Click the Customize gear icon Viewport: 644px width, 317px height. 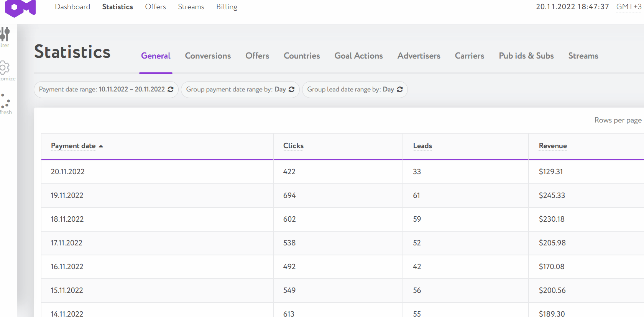click(4, 68)
